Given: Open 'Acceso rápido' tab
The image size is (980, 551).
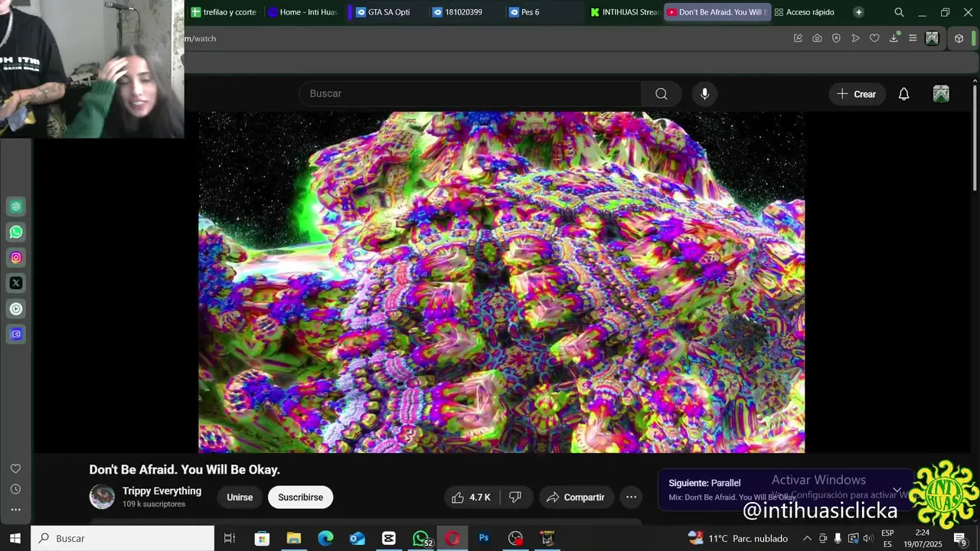Looking at the screenshot, I should 805,12.
